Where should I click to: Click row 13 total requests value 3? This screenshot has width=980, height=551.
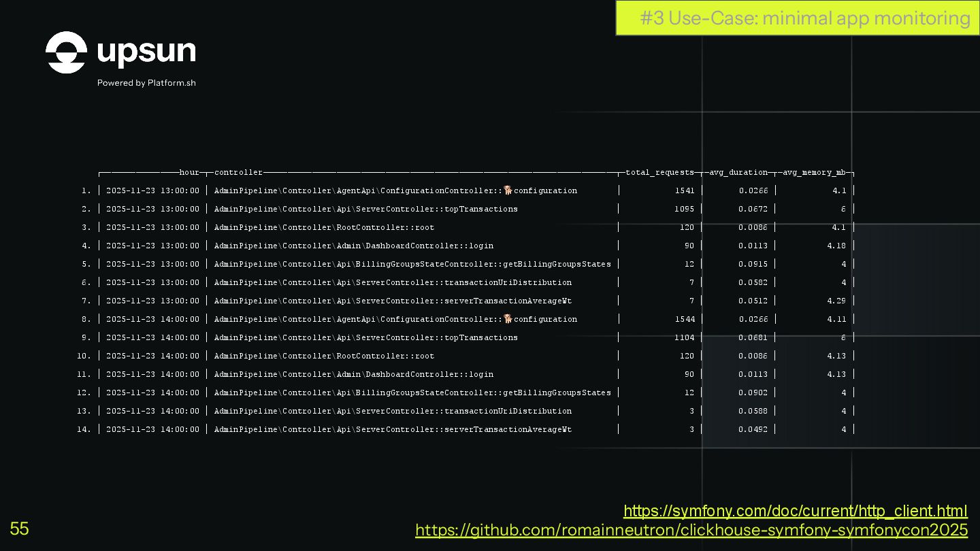[x=691, y=411]
